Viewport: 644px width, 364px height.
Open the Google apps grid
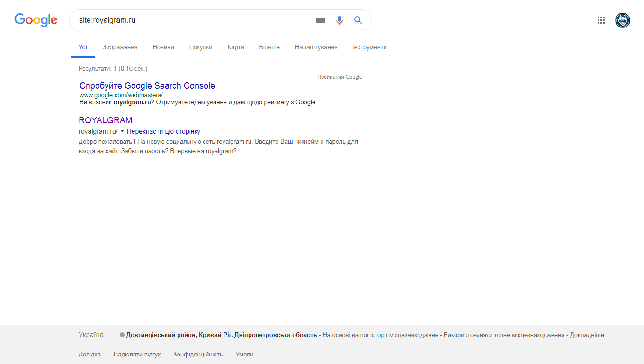[x=601, y=20]
